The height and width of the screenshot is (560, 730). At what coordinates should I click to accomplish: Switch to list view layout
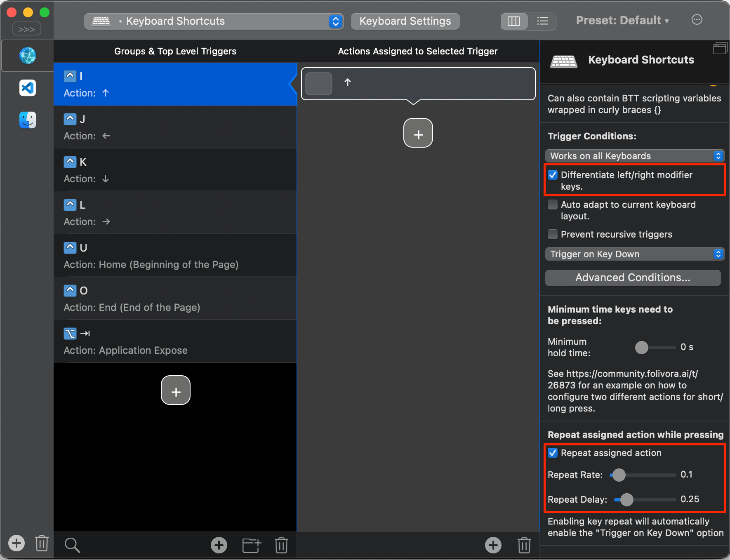tap(542, 21)
